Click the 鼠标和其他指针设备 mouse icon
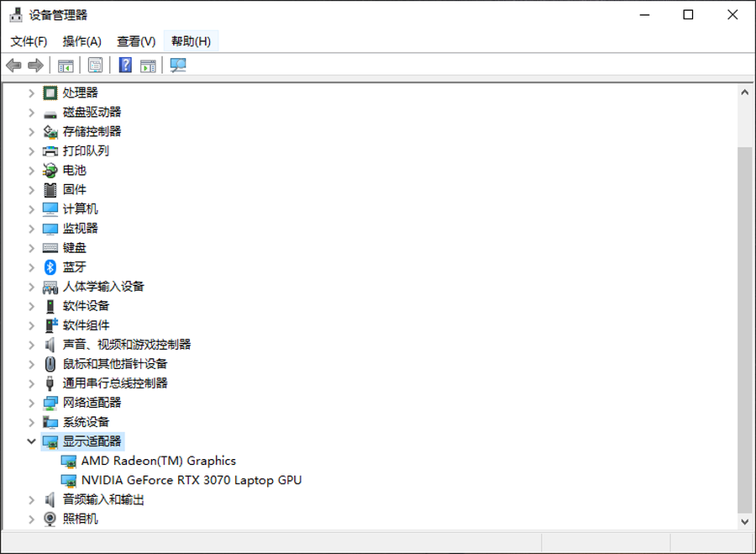The width and height of the screenshot is (756, 554). point(50,364)
